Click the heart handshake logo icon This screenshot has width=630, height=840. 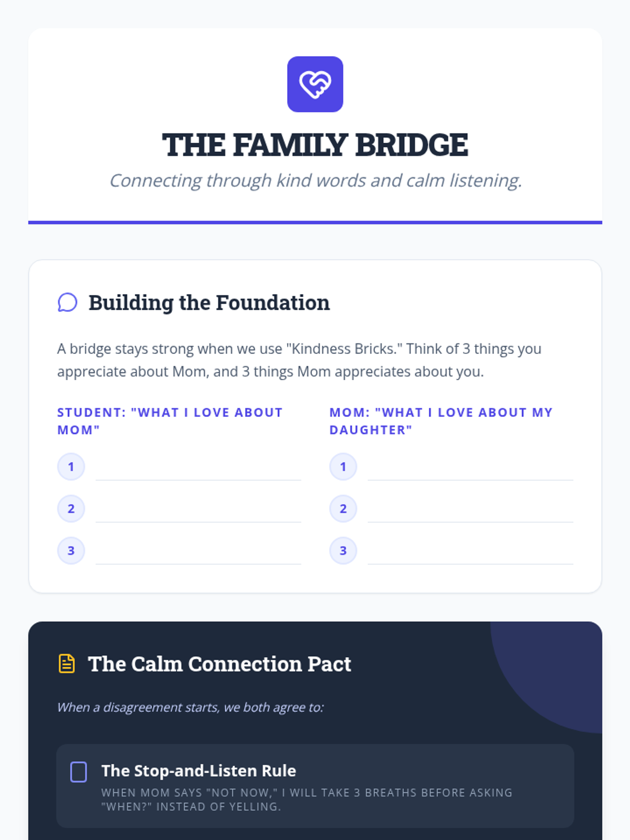coord(315,84)
